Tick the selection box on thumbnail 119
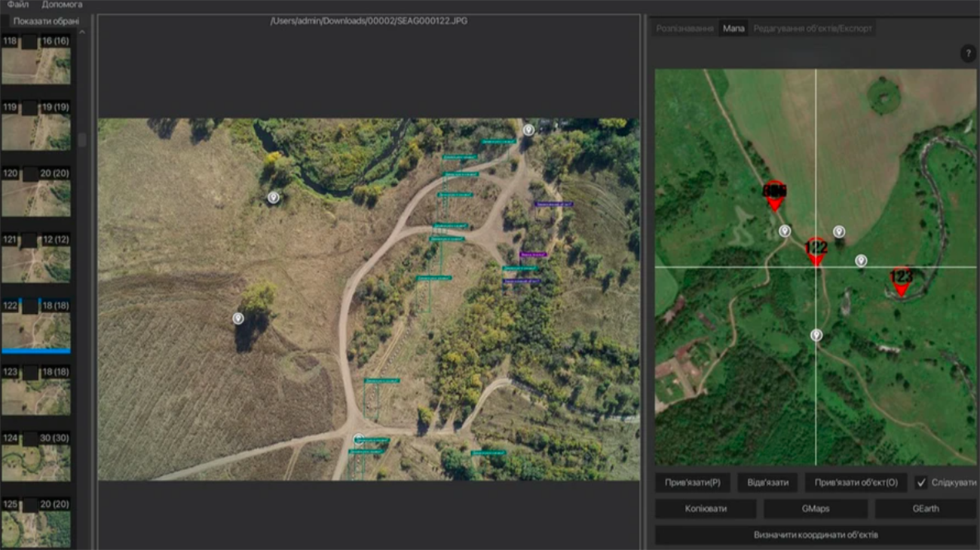 (x=29, y=108)
